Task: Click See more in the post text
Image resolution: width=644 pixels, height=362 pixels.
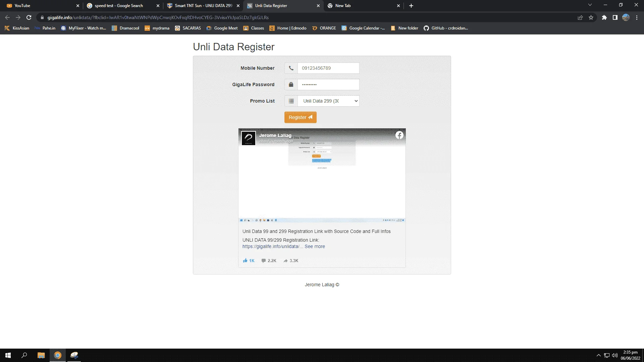Action: point(315,246)
